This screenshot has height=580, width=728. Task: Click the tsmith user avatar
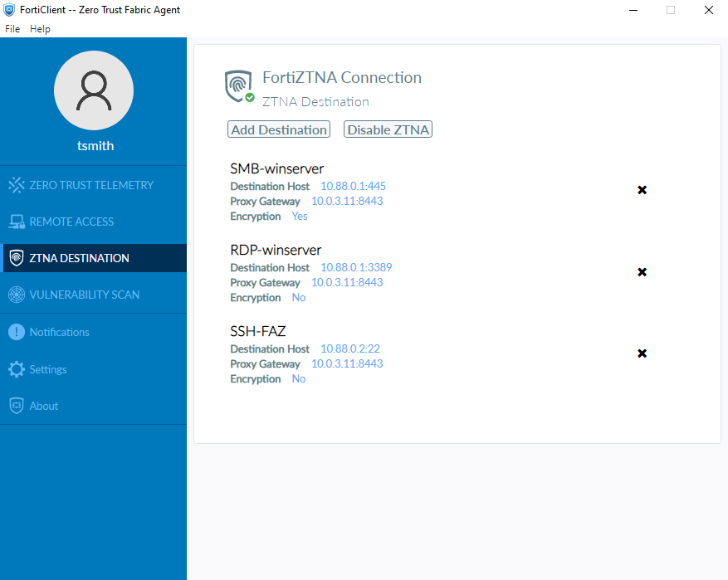pos(93,90)
